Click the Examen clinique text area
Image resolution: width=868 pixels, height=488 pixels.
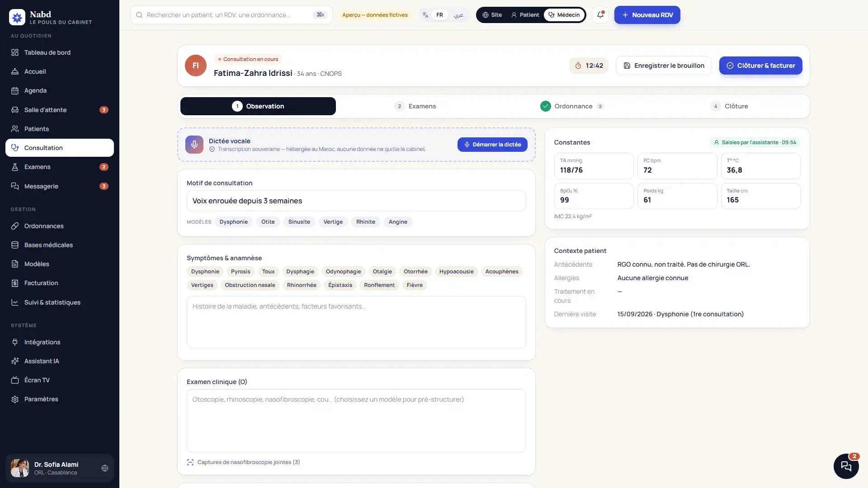[356, 421]
